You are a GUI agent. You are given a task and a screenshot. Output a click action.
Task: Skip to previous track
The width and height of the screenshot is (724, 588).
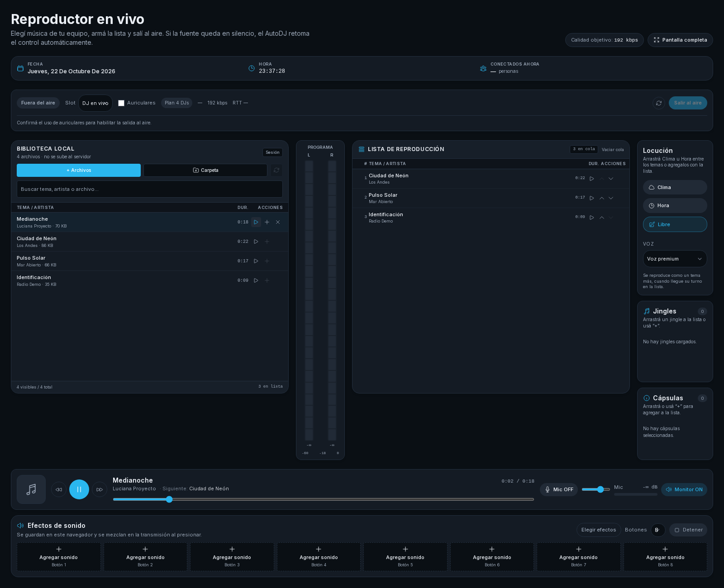[x=59, y=489]
